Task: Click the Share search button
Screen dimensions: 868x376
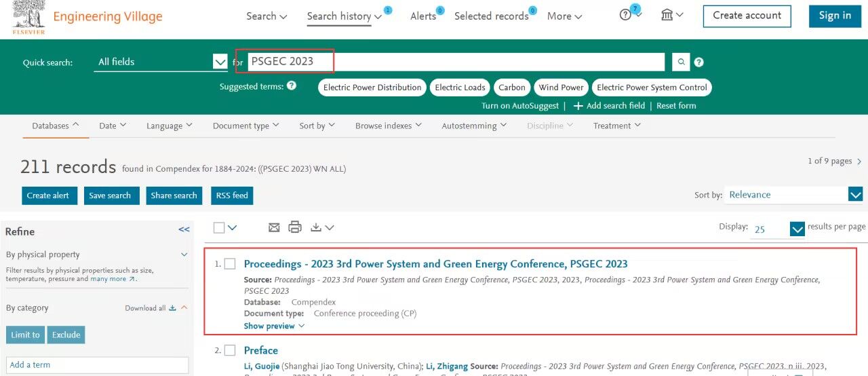Action: click(174, 195)
